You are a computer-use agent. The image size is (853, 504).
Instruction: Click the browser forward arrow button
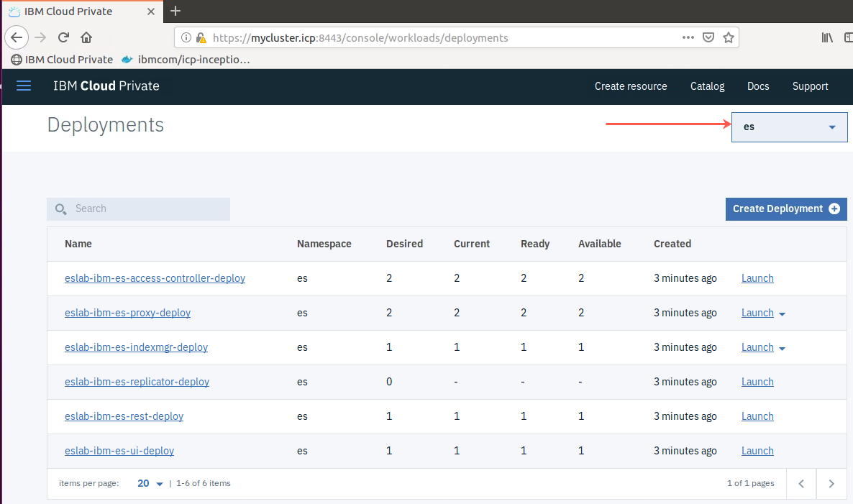click(x=40, y=37)
